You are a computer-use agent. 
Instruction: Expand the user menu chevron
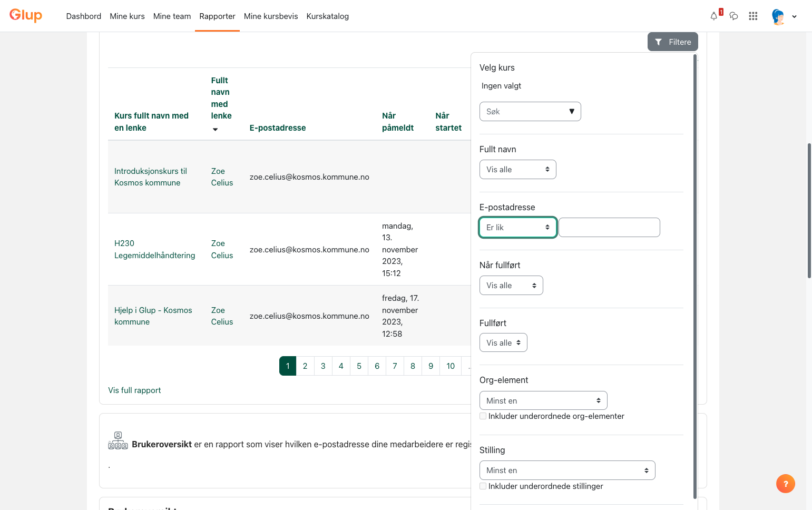(x=794, y=16)
